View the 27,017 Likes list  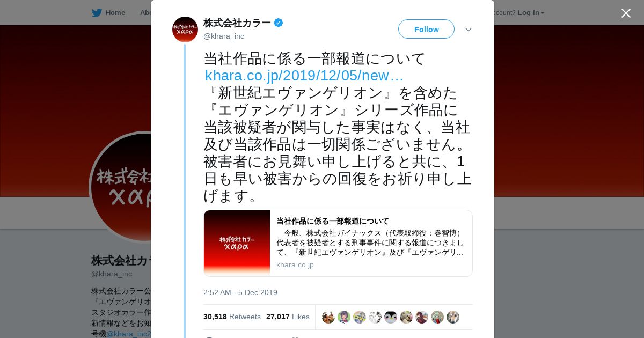(288, 317)
